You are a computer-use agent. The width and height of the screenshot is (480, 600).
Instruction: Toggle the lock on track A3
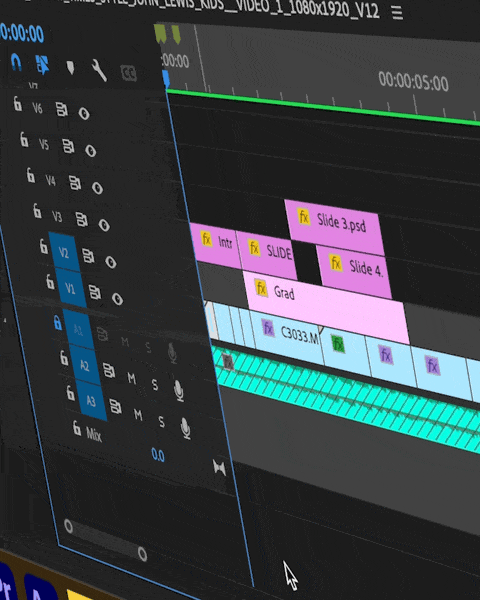coord(70,393)
